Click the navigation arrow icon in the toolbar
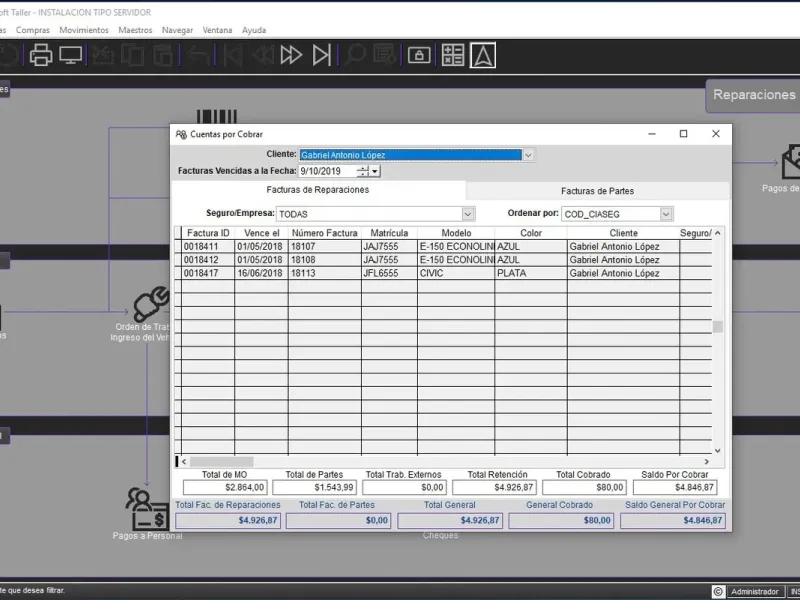 (483, 55)
